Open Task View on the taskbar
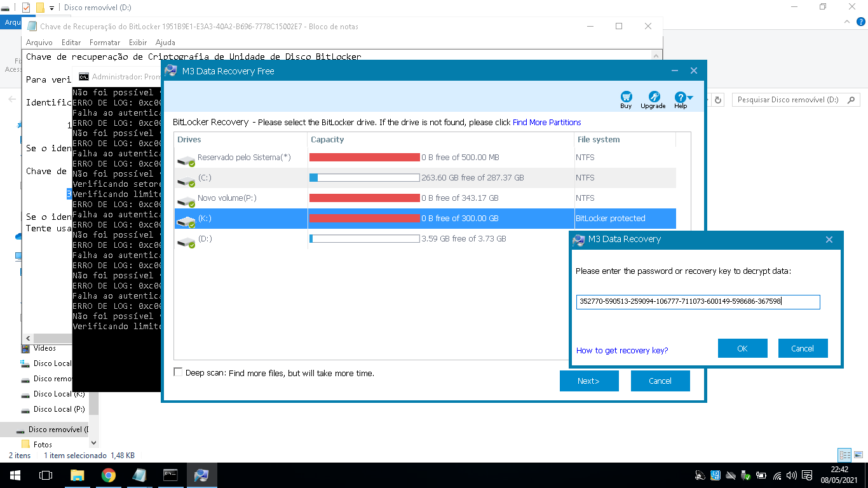The height and width of the screenshot is (488, 868). pos(46,475)
